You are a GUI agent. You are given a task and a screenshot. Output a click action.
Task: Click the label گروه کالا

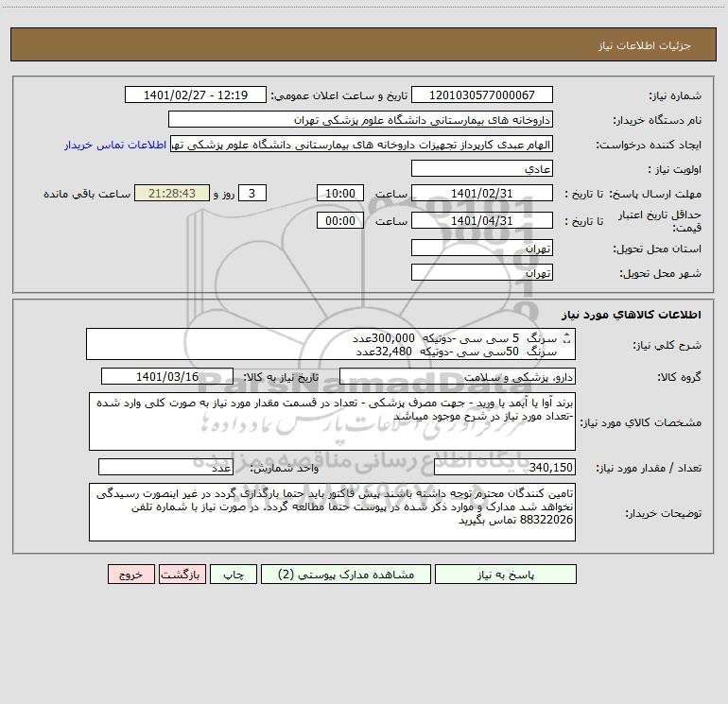(679, 377)
